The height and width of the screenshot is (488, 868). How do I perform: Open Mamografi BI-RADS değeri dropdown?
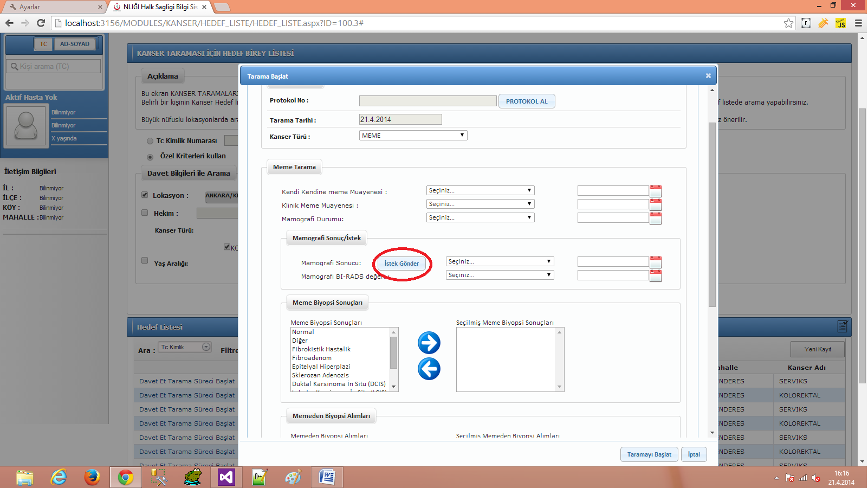pos(500,275)
